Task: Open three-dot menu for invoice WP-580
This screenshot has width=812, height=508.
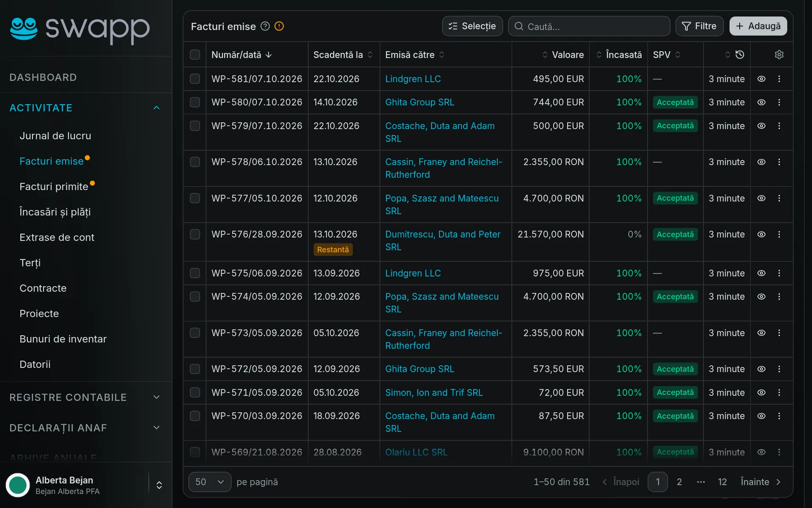Action: 779,102
